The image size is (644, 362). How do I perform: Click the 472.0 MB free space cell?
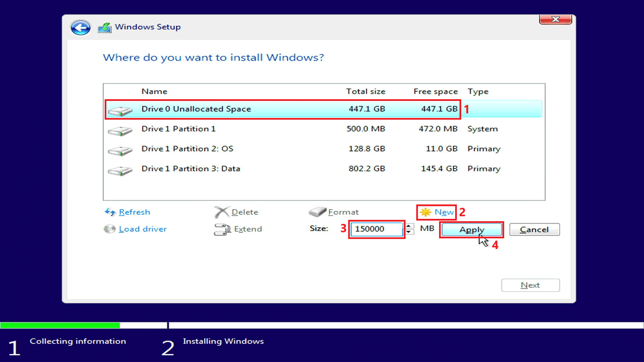tap(438, 129)
